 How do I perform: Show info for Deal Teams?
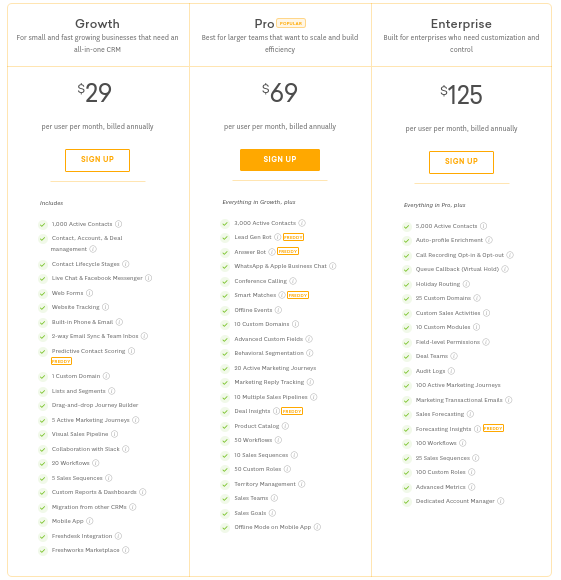coord(454,356)
